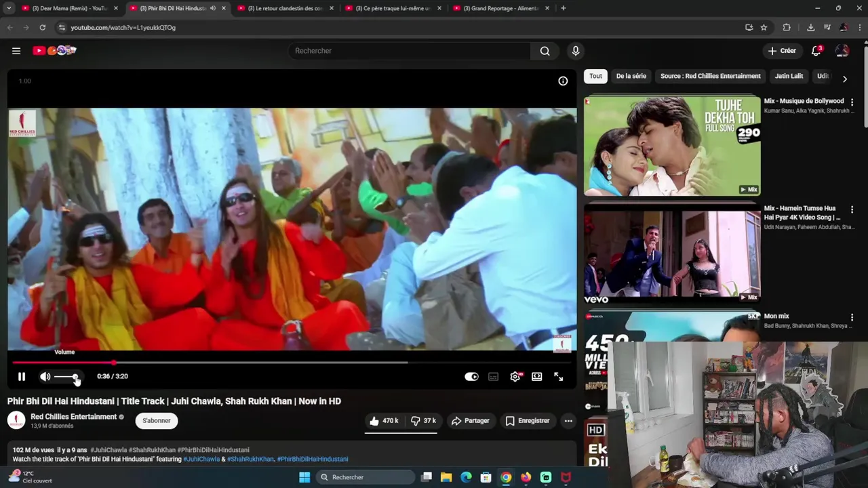Close the Ce père traque lui-même tab
868x488 pixels.
(439, 8)
